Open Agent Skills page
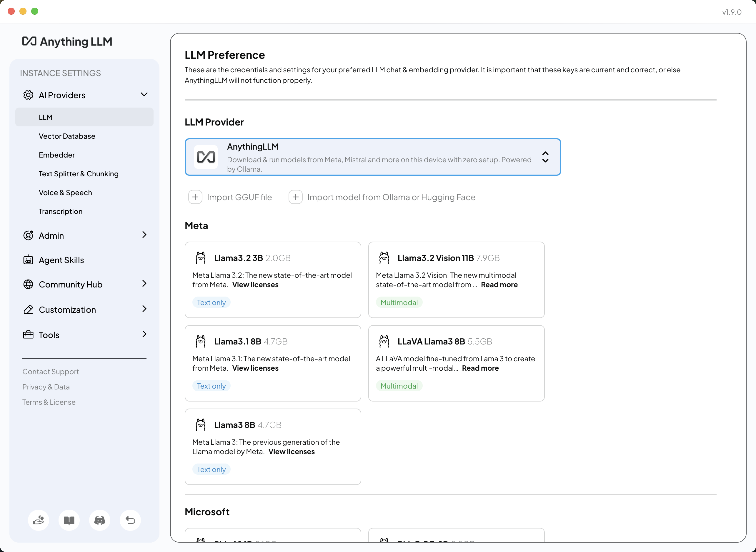This screenshot has width=756, height=552. point(61,260)
